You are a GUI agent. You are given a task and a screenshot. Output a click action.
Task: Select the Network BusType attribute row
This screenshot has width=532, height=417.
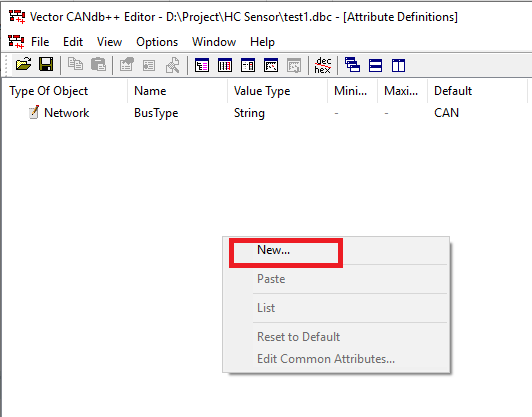(265, 113)
